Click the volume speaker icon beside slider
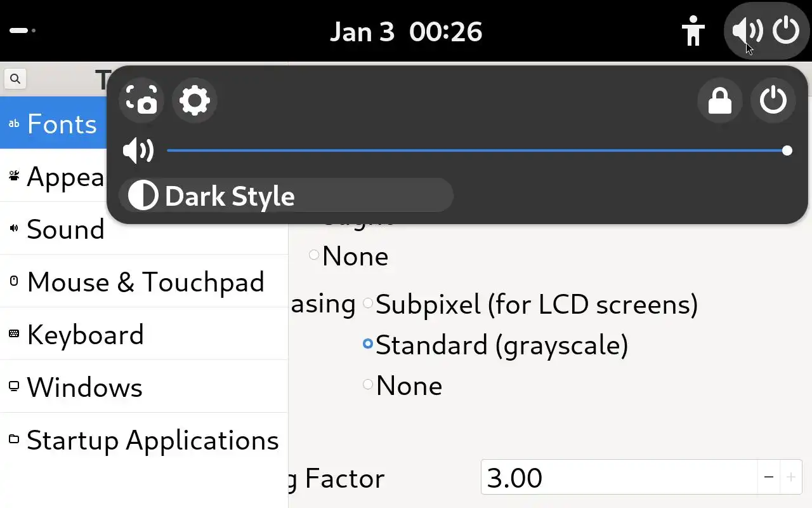This screenshot has height=508, width=812. click(138, 151)
